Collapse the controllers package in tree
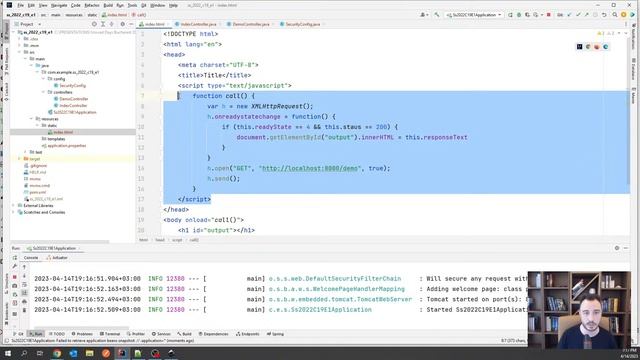This screenshot has height=360, width=640. point(44,92)
